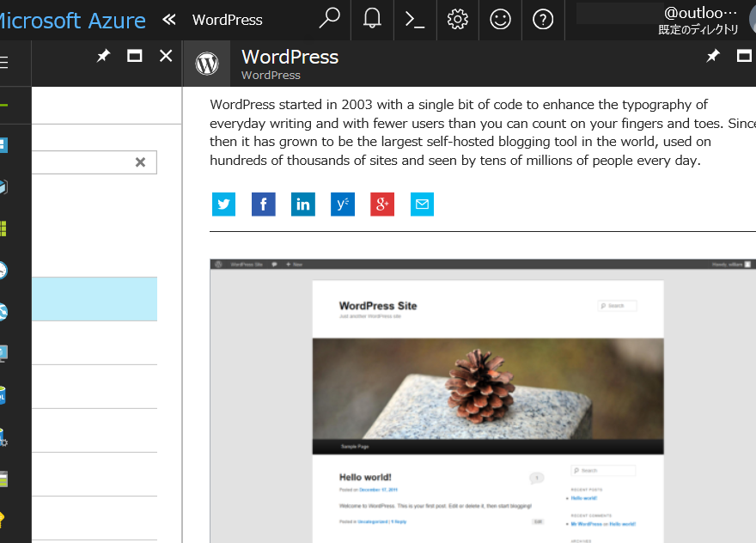Collapse breadcrumbs with the double chevron

coord(168,19)
